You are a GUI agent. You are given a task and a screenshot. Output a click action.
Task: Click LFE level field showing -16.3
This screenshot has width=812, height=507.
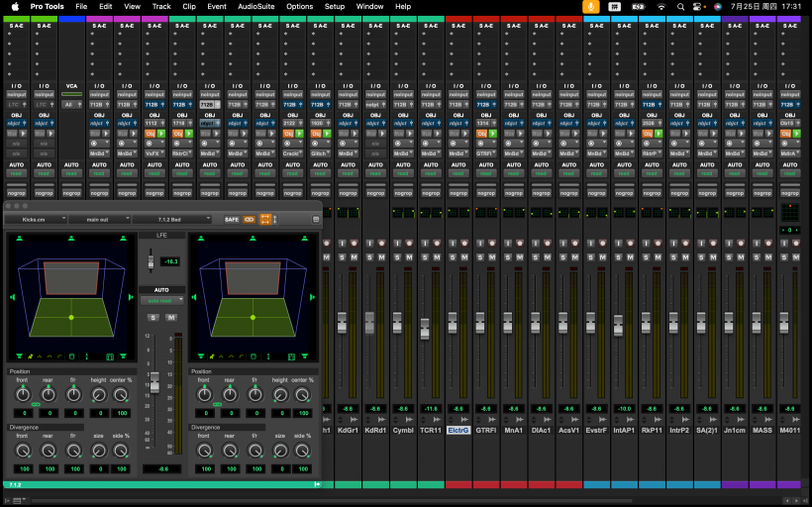tap(170, 261)
